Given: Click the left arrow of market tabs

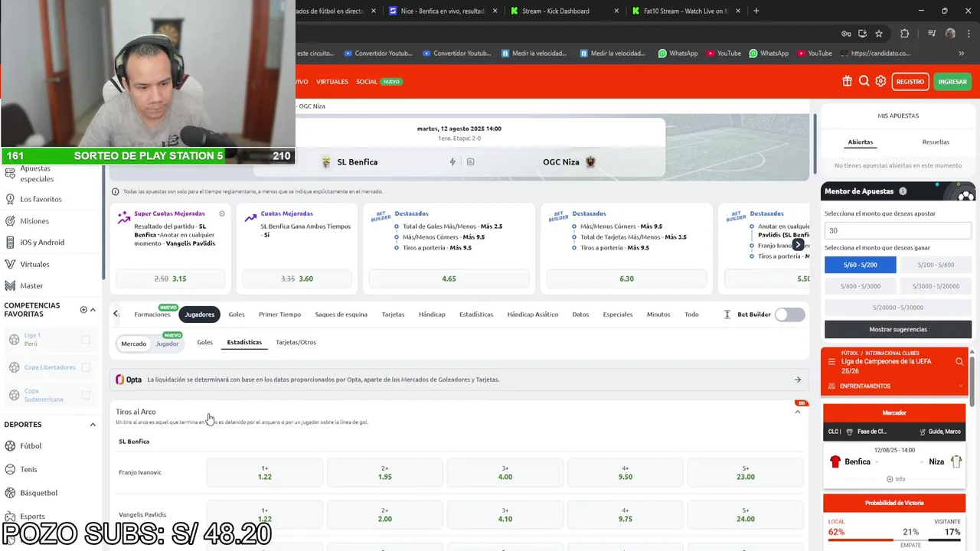Looking at the screenshot, I should [x=116, y=314].
